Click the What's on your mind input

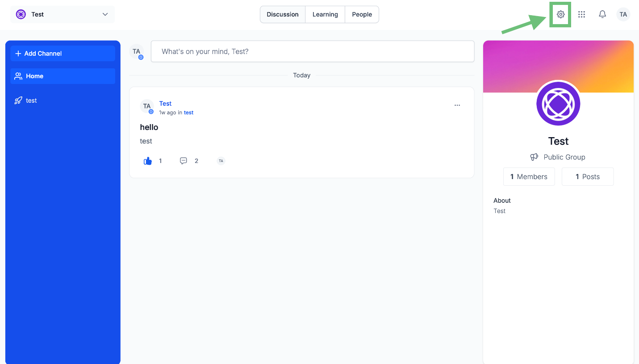[313, 51]
